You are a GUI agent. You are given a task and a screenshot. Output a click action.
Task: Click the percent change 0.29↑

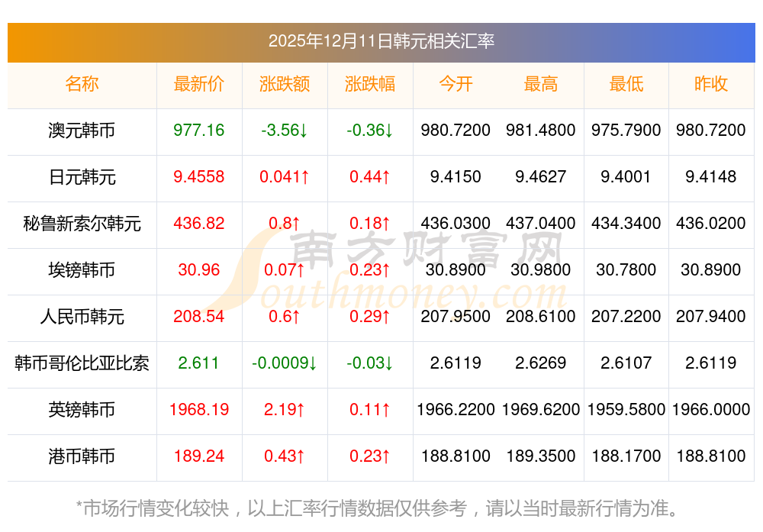click(370, 317)
